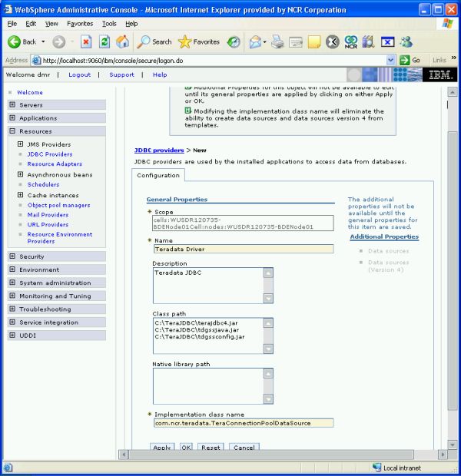Expand the JMS Providers node
461x476 pixels.
(x=20, y=144)
